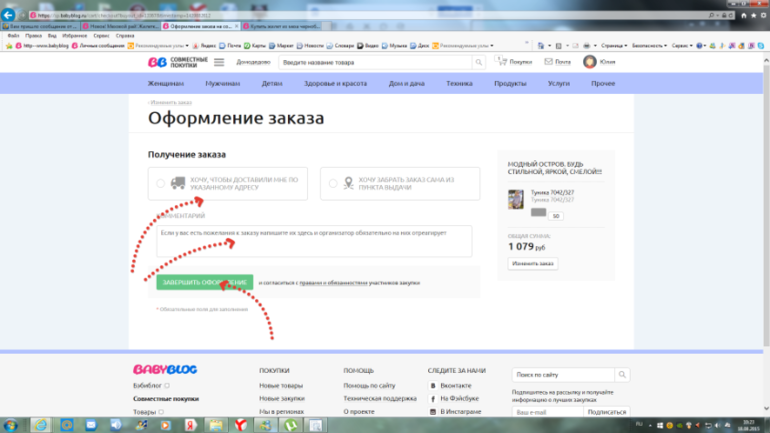Screen dimensions: 770x433
Task: Open the "Женщинам" category tab
Action: (x=166, y=84)
